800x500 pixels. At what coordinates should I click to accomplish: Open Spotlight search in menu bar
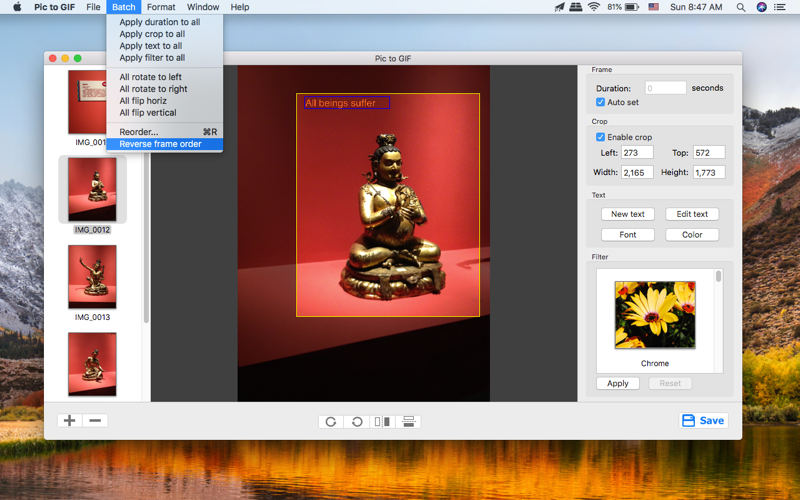tap(741, 7)
